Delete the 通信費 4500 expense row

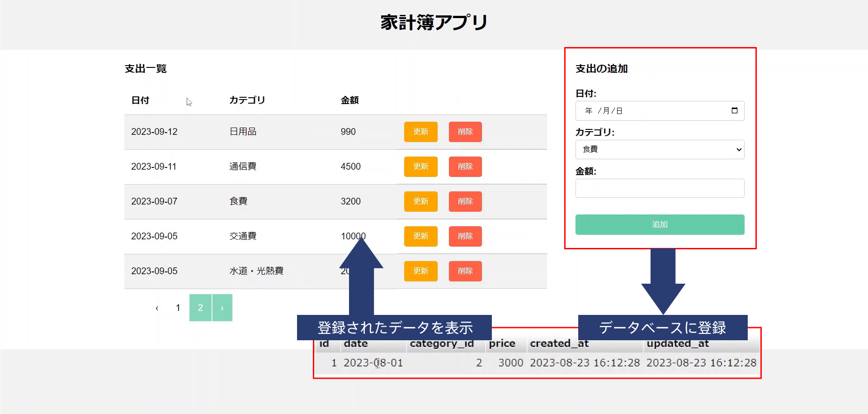pyautogui.click(x=465, y=167)
